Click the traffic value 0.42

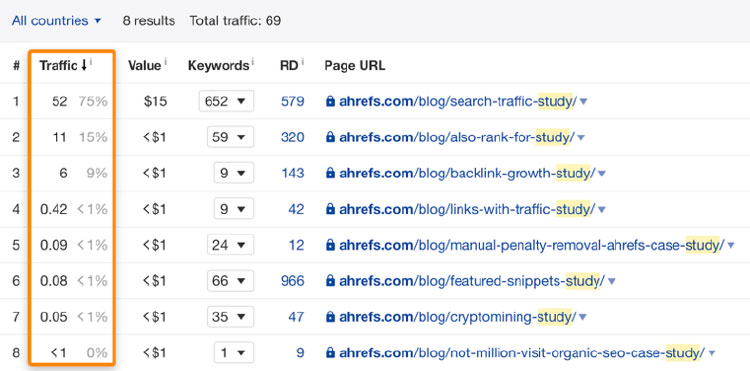tap(54, 209)
